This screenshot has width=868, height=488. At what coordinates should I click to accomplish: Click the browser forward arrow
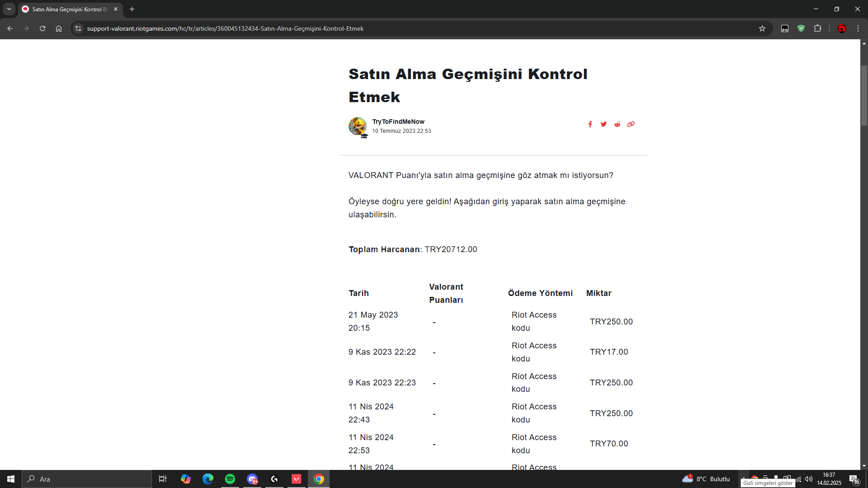click(26, 28)
